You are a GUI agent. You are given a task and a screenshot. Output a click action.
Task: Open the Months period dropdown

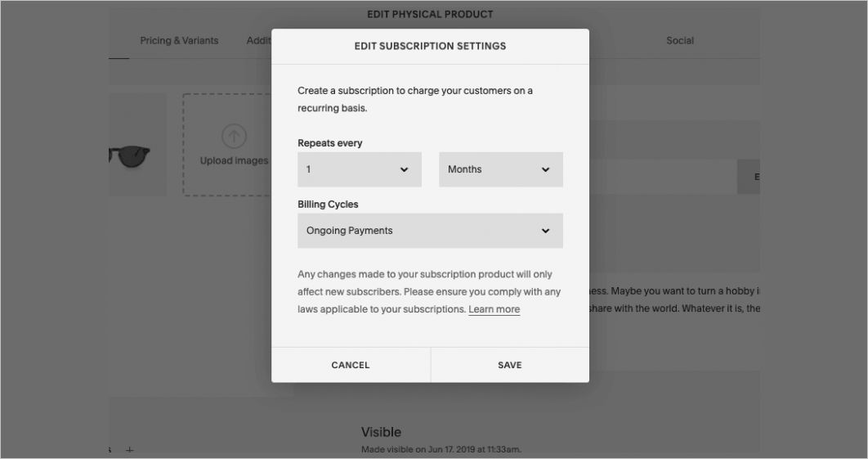(501, 169)
